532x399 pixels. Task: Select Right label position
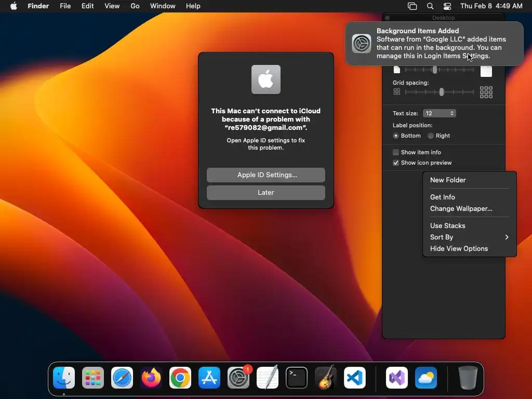[431, 136]
